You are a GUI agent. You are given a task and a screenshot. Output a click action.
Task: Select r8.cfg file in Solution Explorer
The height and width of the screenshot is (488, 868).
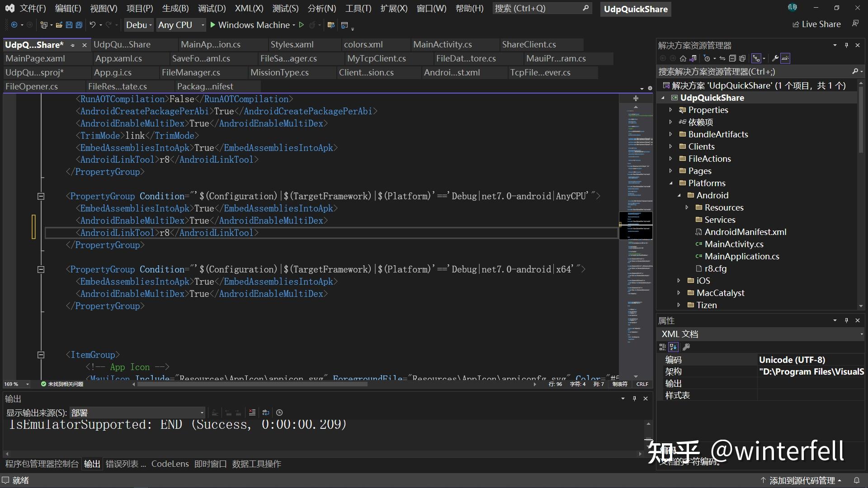(x=716, y=268)
